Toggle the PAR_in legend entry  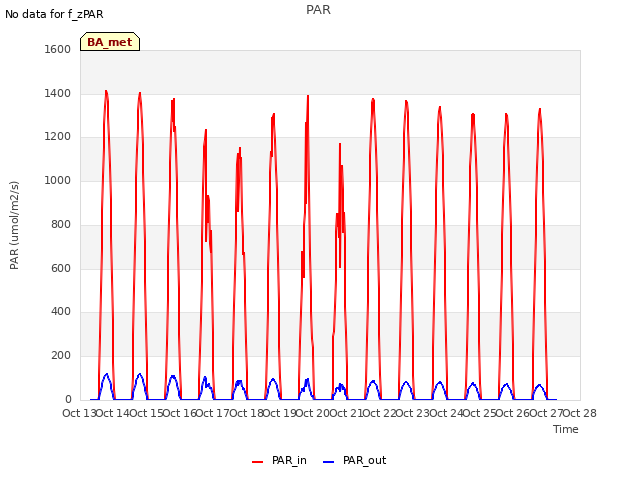tap(279, 461)
